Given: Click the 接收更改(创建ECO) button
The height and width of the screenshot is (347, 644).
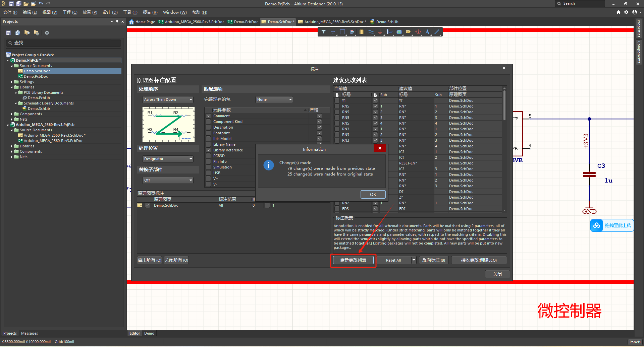Looking at the screenshot, I should pos(479,260).
